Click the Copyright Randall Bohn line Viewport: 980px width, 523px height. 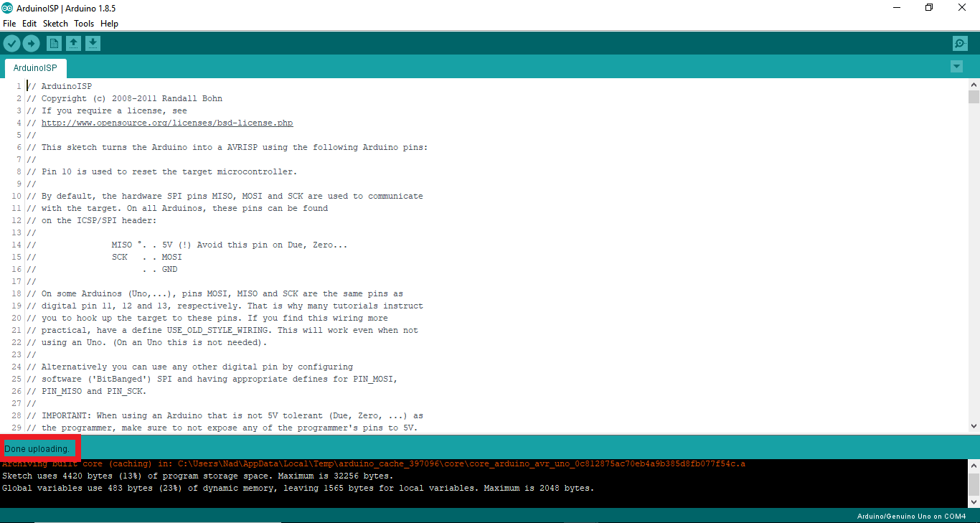coord(124,98)
